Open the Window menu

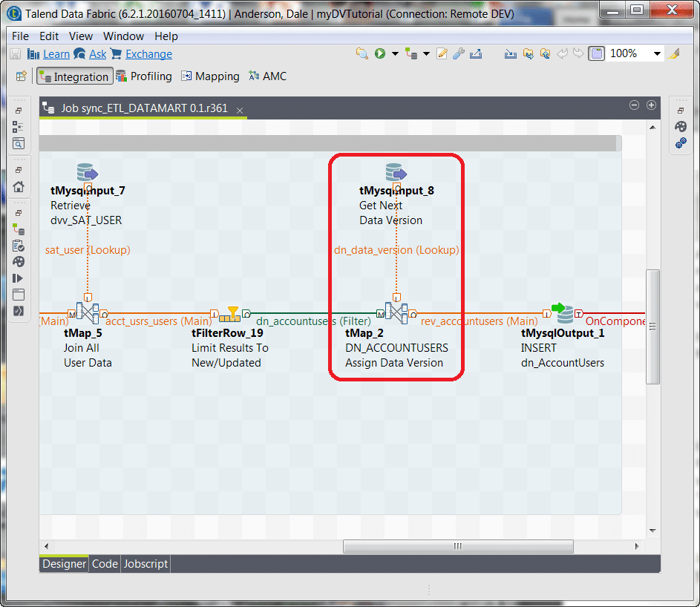(x=123, y=36)
